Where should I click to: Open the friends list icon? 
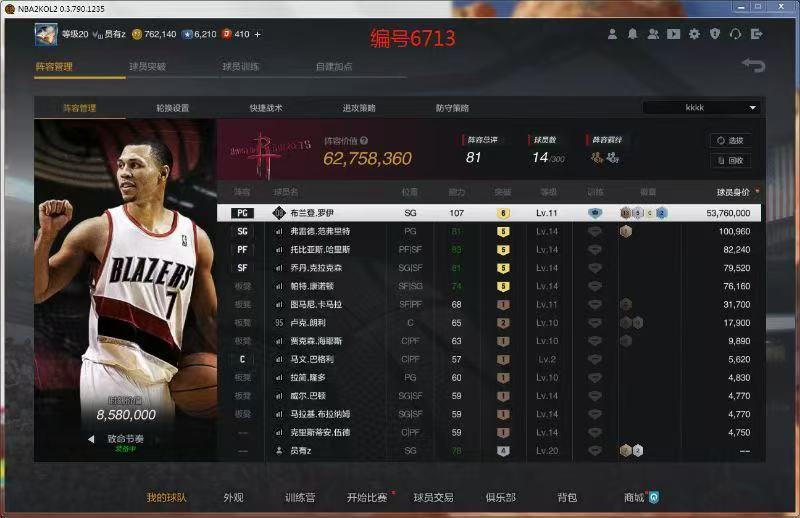653,34
